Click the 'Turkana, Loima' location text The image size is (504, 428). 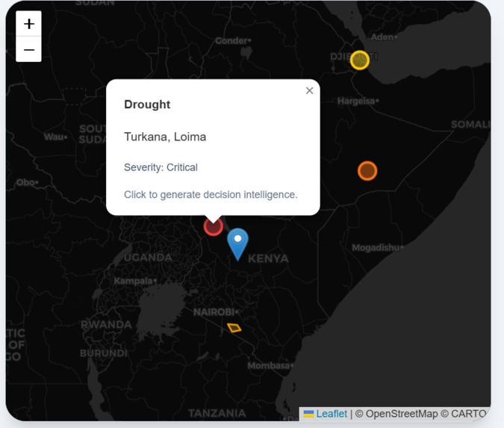(165, 137)
